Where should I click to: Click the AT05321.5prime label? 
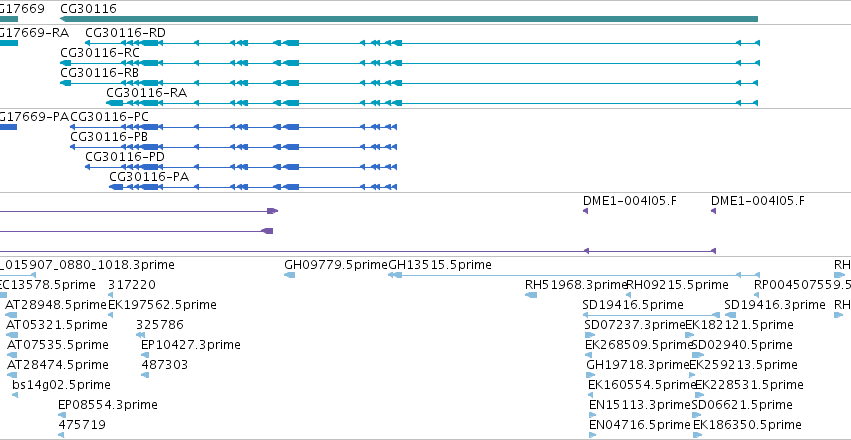tap(56, 325)
